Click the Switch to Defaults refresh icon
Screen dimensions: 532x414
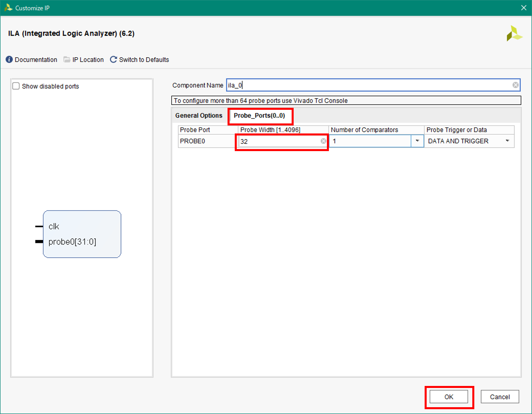(x=113, y=60)
